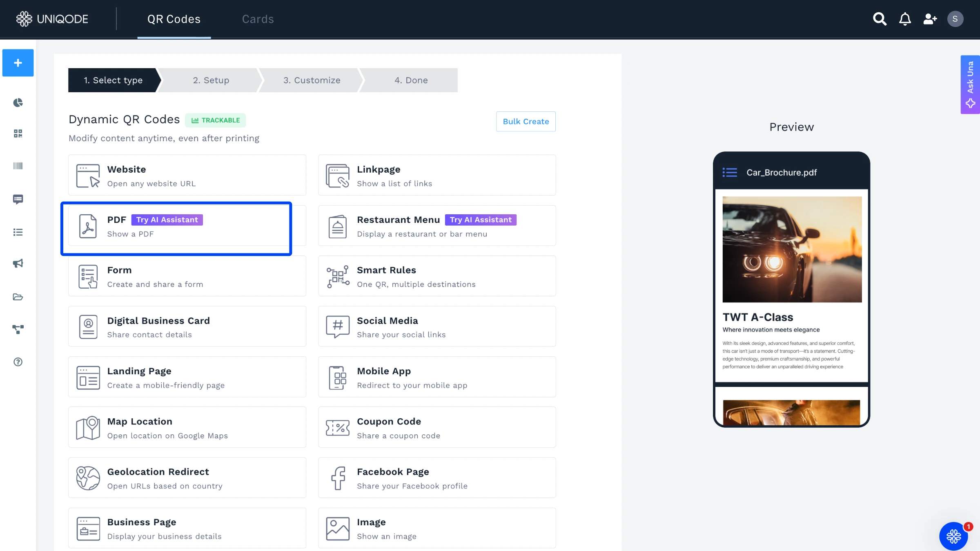The width and height of the screenshot is (980, 551).
Task: Click PDF's Try AI Assistant badge
Action: [167, 220]
